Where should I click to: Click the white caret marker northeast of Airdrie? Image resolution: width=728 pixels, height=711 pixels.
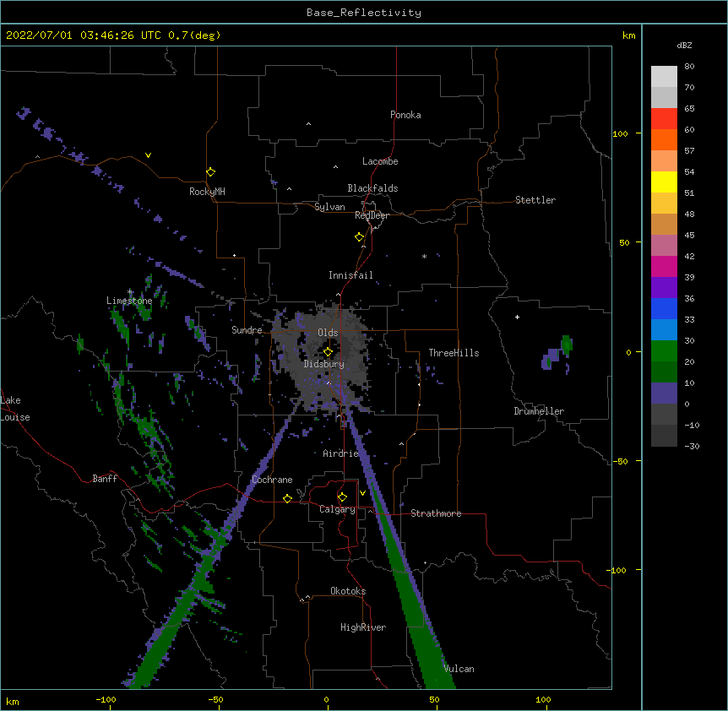[x=402, y=444]
